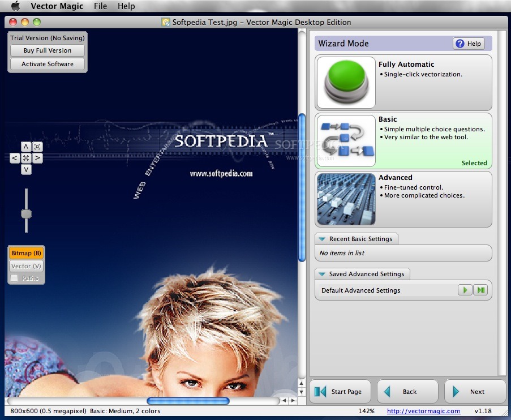The width and height of the screenshot is (511, 420).
Task: Open the Help menu in menu bar
Action: pyautogui.click(x=126, y=6)
